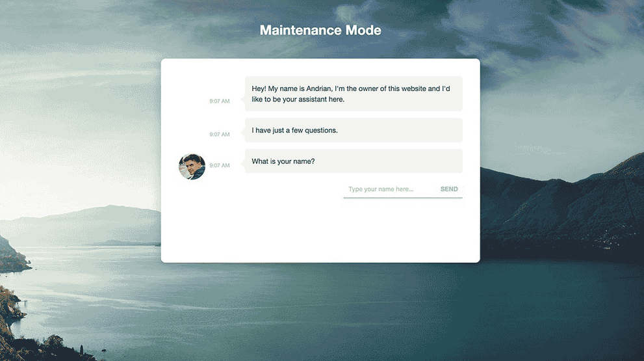Click the 9:07 AM beside 'few questions' message

pyautogui.click(x=220, y=135)
